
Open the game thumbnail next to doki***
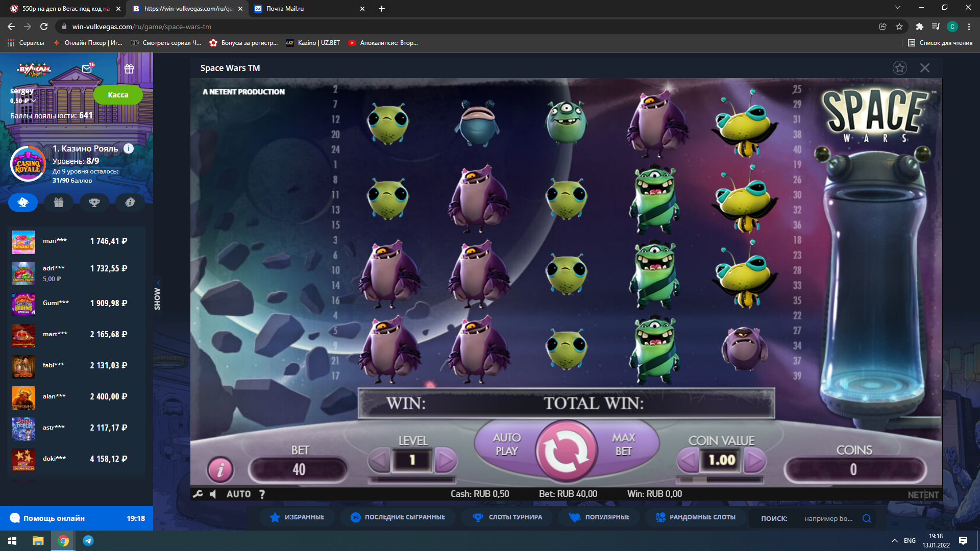coord(23,460)
